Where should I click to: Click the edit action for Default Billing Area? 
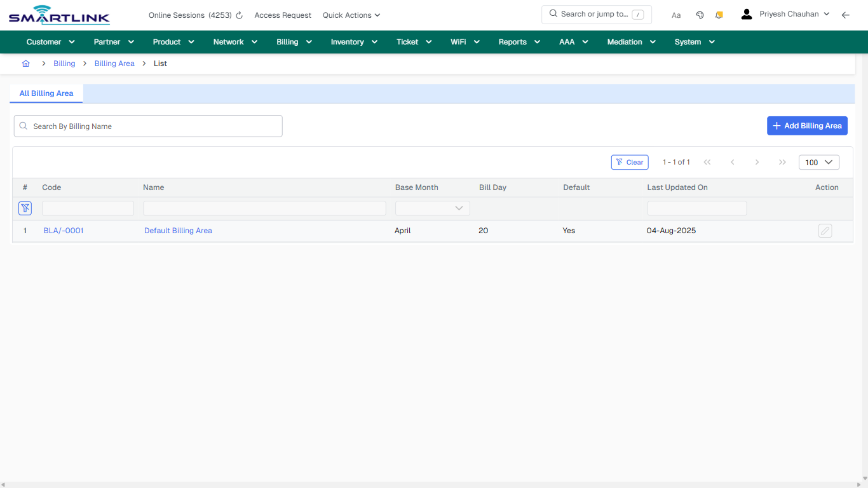825,231
